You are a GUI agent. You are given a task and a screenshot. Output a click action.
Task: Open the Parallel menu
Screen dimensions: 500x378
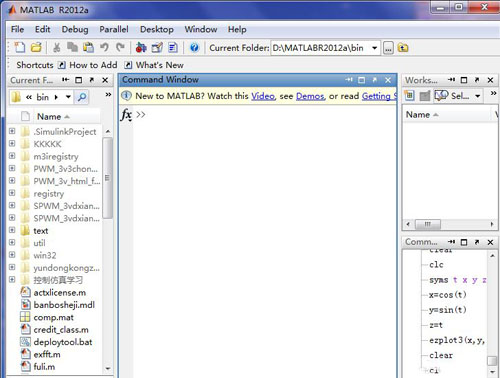(114, 29)
